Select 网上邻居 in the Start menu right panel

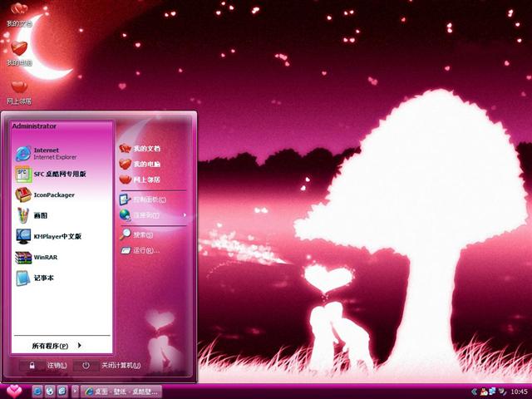coord(145,179)
